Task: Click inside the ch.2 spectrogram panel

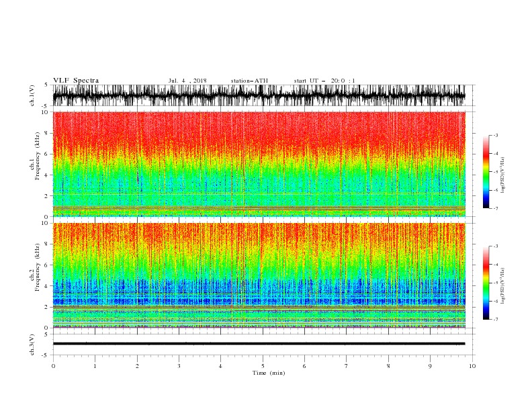Action: (x=259, y=275)
